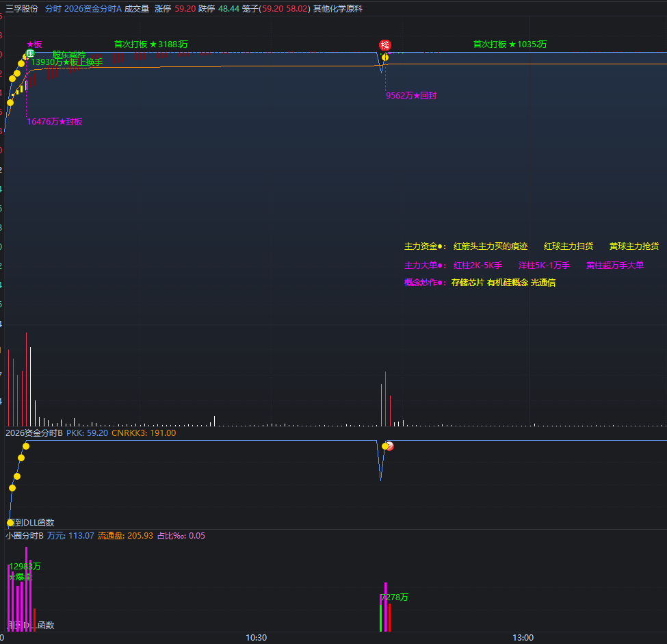Click the 光通信 concept tag

[x=542, y=282]
